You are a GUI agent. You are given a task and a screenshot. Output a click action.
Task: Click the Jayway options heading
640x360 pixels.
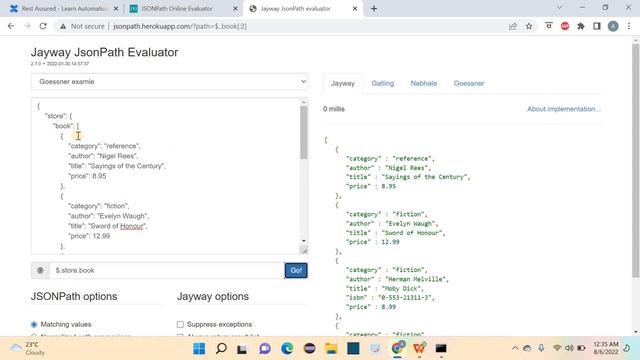213,296
